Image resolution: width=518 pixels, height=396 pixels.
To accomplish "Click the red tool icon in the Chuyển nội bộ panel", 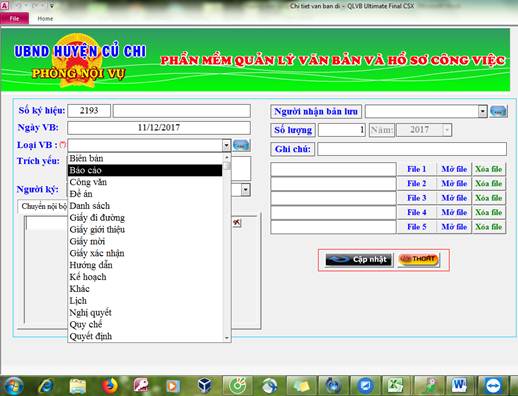I will [x=237, y=222].
